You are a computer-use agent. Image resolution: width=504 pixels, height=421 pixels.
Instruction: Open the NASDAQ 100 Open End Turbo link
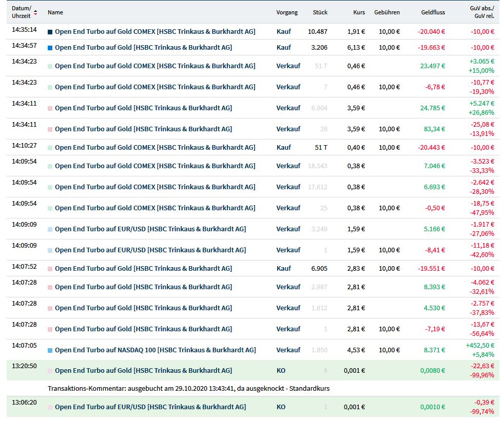(x=155, y=350)
